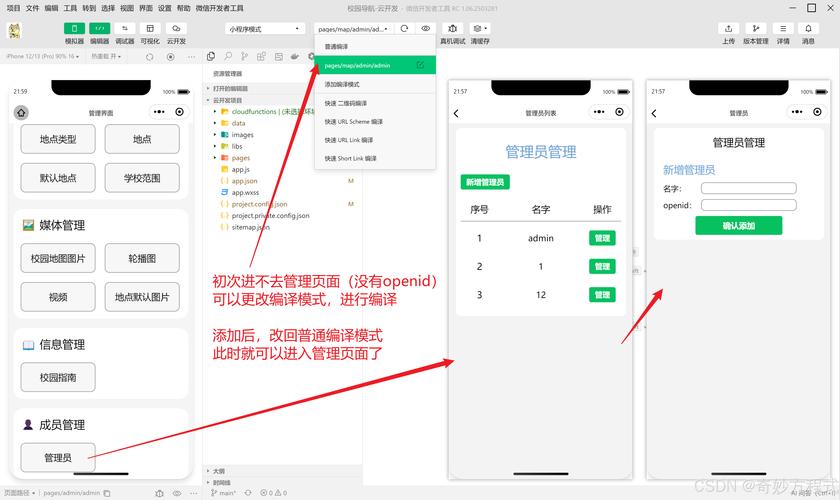Copy page path icon in status bar

(x=107, y=493)
